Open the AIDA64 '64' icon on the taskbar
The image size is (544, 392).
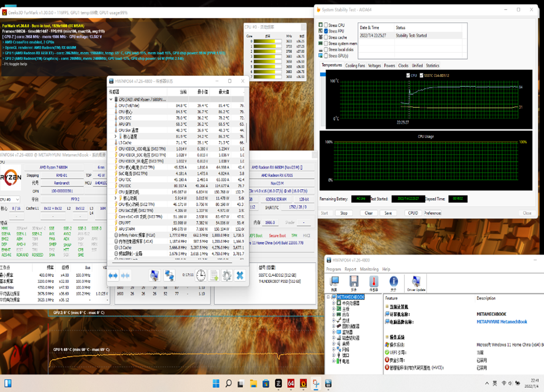pos(291,383)
